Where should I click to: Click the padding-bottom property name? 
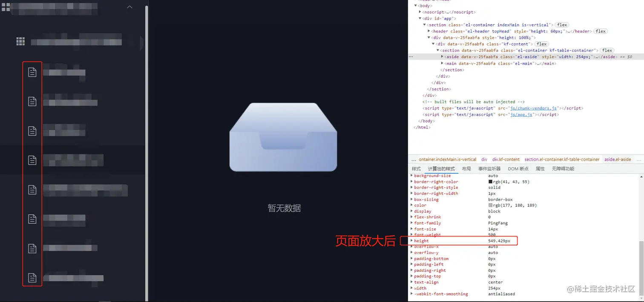tap(431, 259)
